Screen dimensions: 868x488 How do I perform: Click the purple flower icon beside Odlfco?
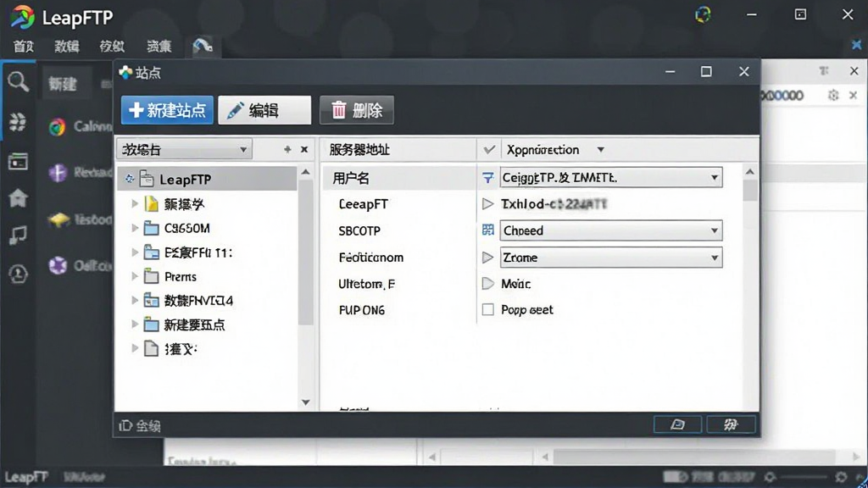tap(58, 266)
